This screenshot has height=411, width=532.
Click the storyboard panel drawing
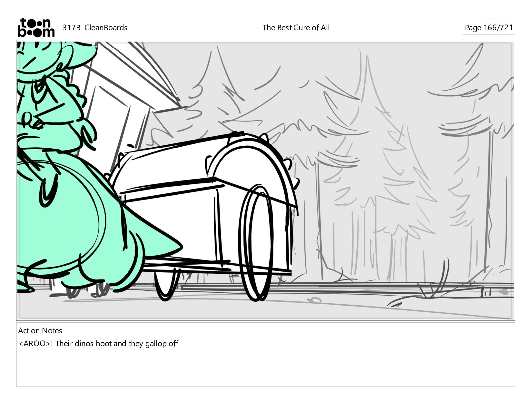(265, 180)
